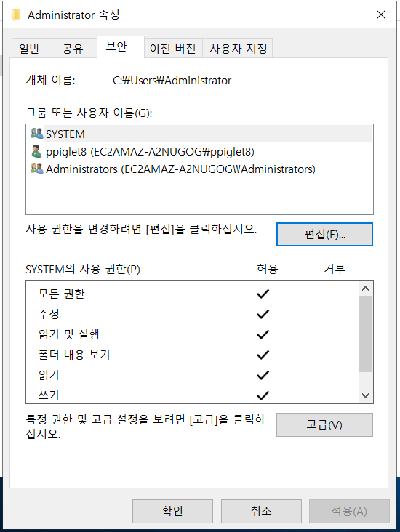
Task: Confirm with the 확인 button
Action: click(x=172, y=511)
